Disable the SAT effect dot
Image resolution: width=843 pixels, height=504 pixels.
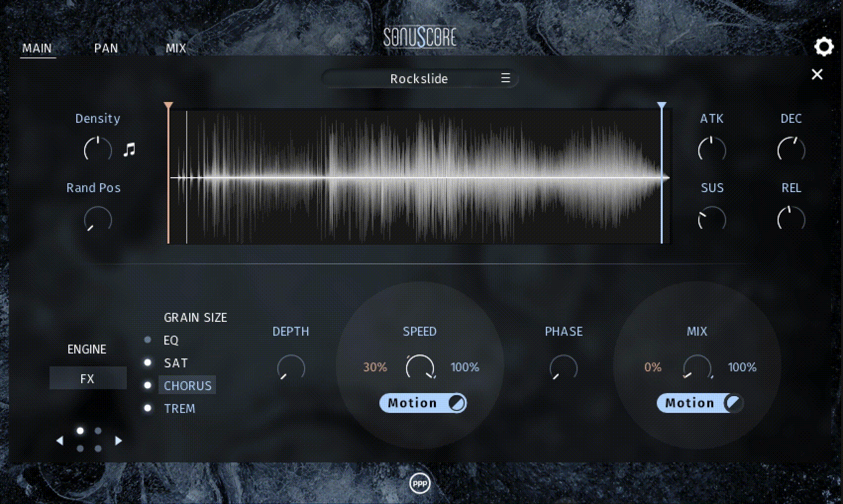pos(147,362)
